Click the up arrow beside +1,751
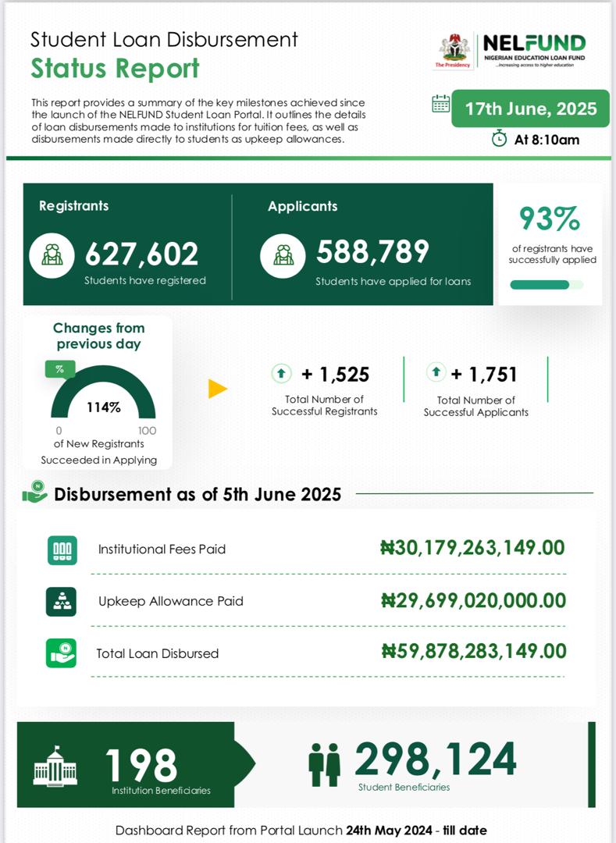616x843 pixels. pyautogui.click(x=436, y=373)
